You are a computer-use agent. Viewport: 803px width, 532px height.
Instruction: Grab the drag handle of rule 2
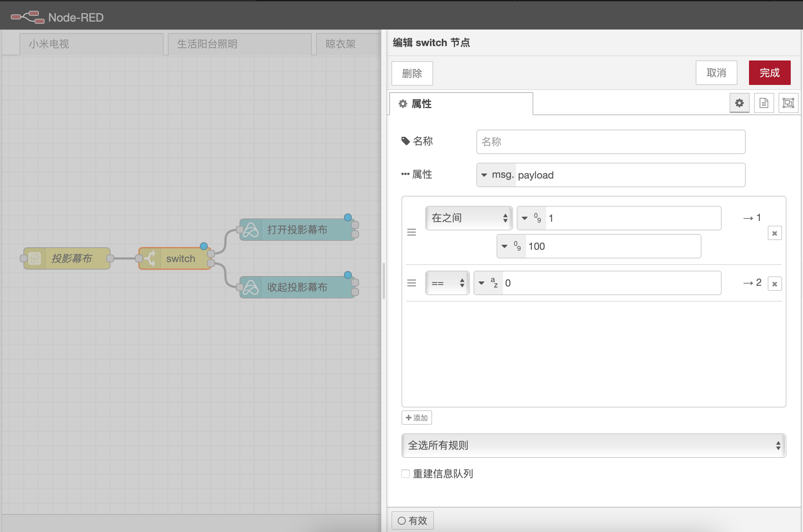point(412,283)
